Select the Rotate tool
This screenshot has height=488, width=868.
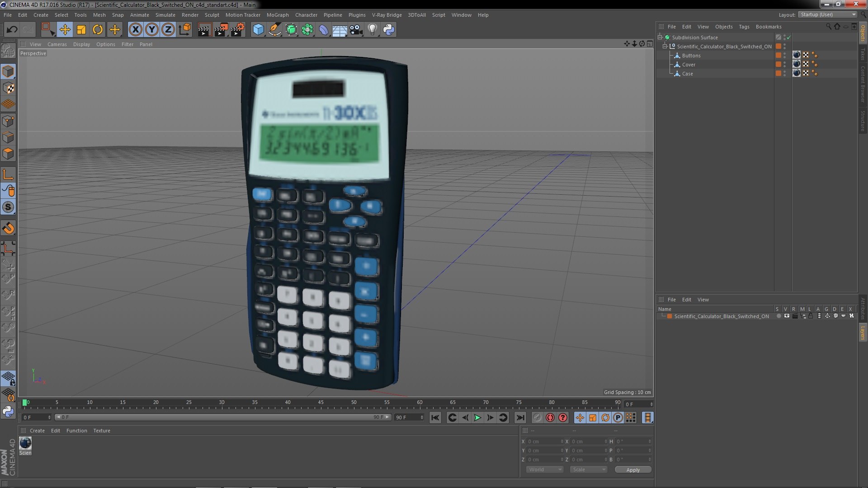[x=98, y=30]
